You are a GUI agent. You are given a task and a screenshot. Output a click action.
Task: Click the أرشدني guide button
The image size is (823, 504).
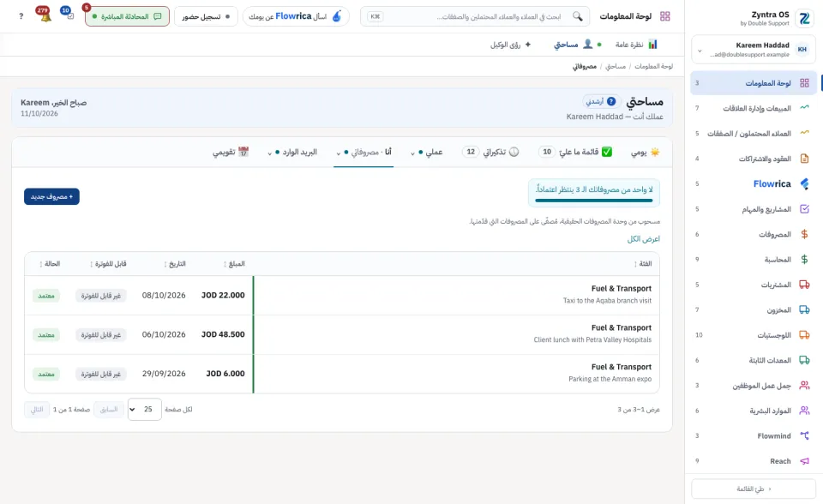tap(601, 101)
